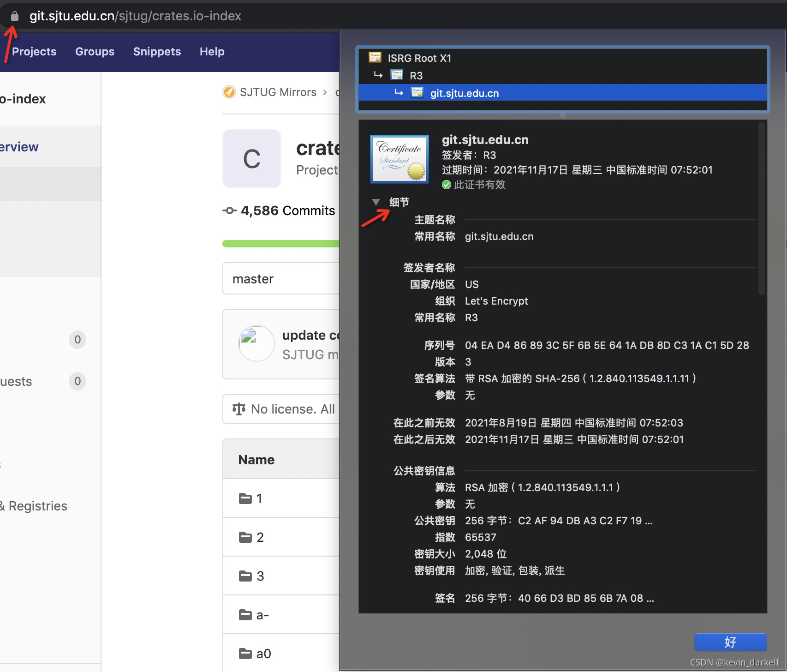Click the exponent value 65537
The image size is (787, 672).
[x=480, y=537]
